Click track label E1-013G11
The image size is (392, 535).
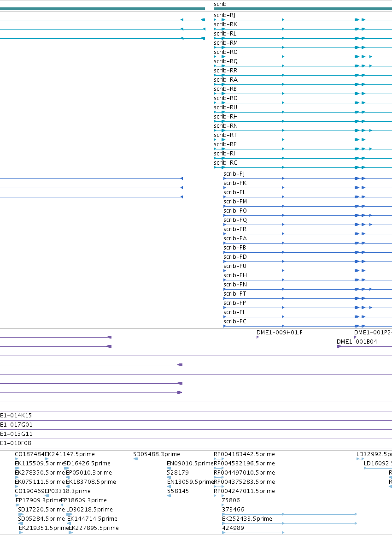[x=16, y=434]
